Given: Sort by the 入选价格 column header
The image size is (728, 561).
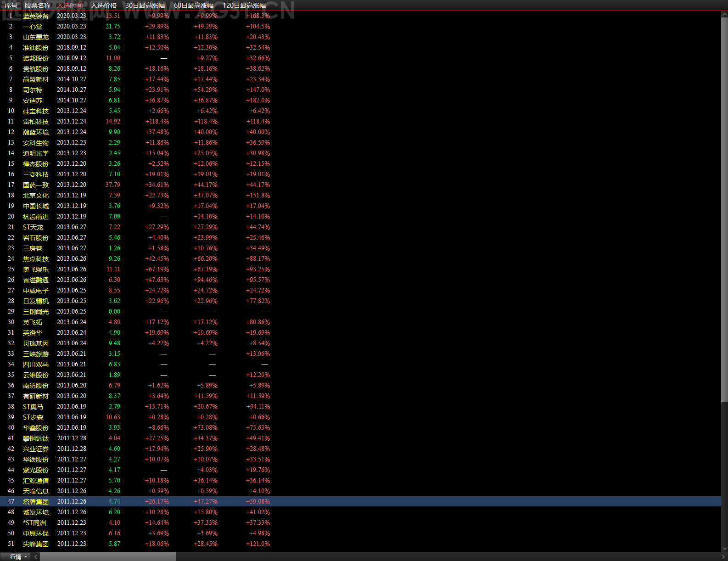Looking at the screenshot, I should [x=104, y=6].
